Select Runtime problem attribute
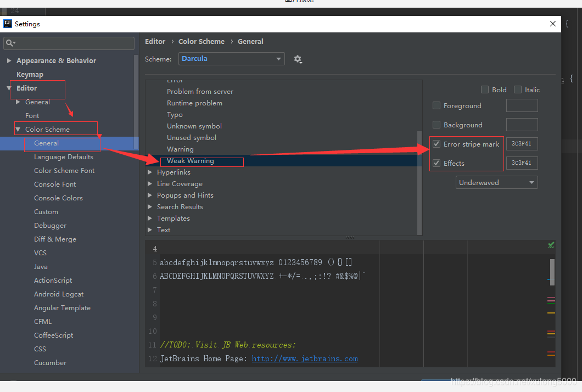This screenshot has height=392, width=582. coord(194,103)
